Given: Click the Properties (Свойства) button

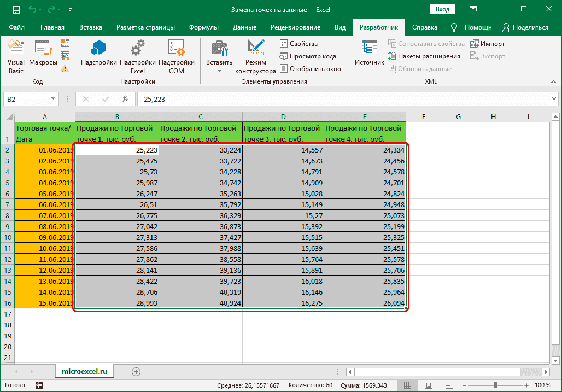Looking at the screenshot, I should pos(298,44).
